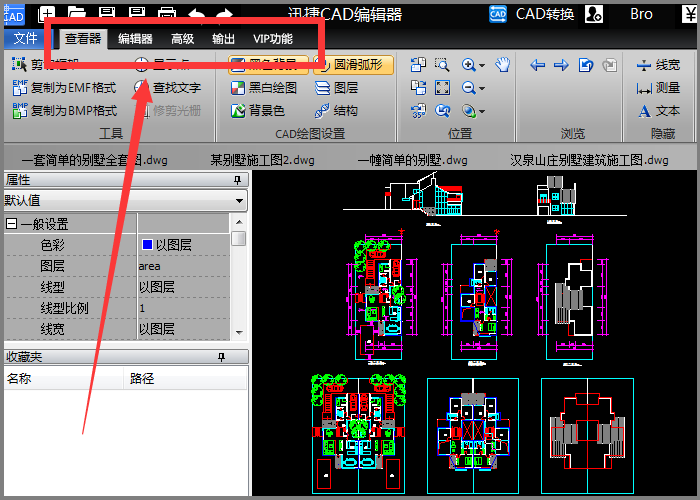
Task: Open the 汉泉山庄别墅建筑施工图.dwg document tab
Action: click(589, 160)
